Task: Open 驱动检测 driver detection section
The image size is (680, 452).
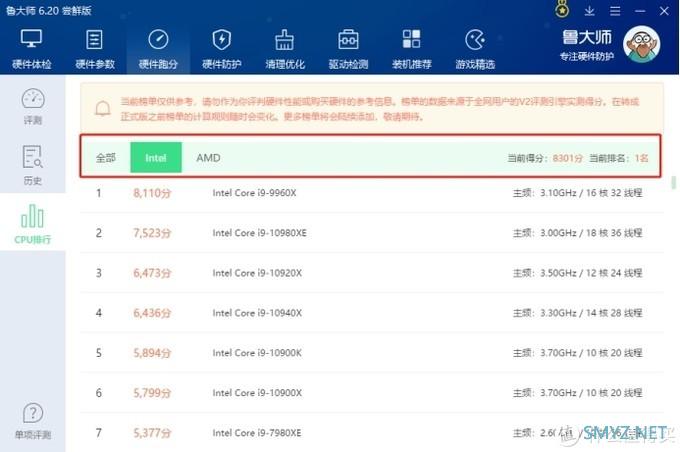Action: coord(348,49)
